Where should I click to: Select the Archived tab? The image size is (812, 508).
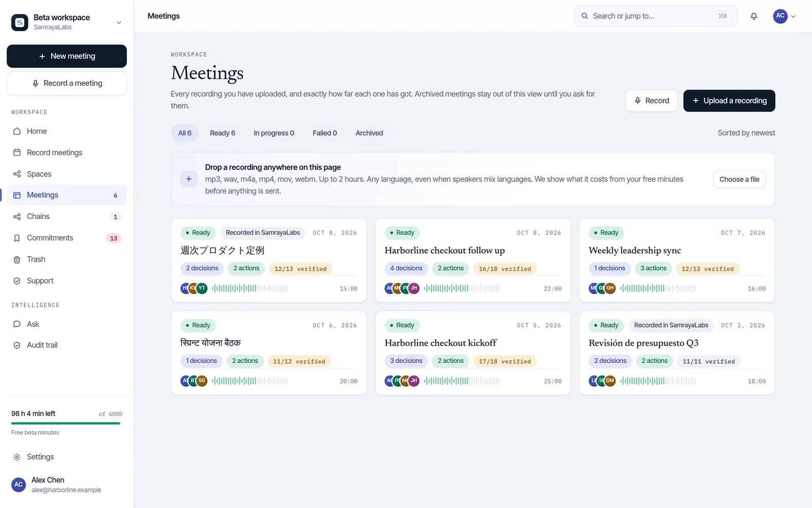pos(369,133)
